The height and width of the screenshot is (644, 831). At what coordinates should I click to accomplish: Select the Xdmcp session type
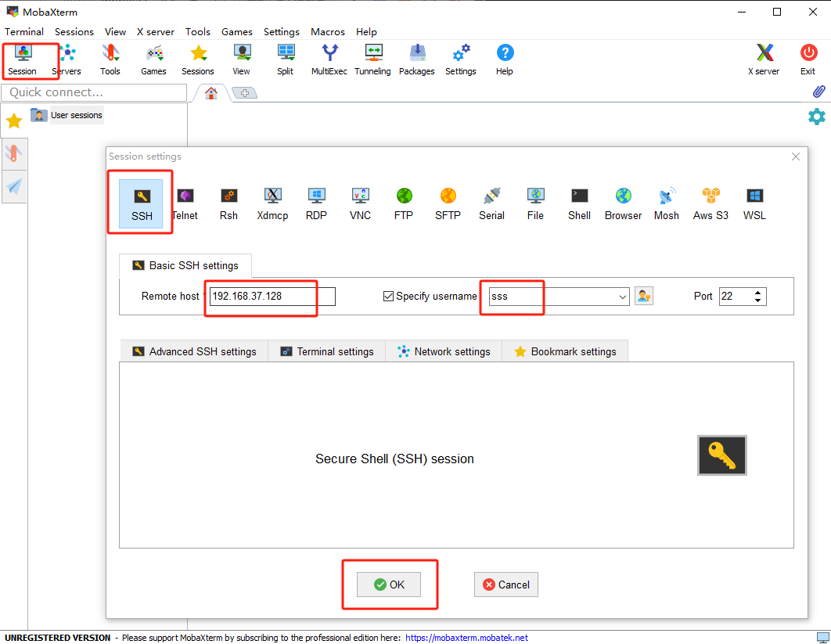(x=272, y=203)
